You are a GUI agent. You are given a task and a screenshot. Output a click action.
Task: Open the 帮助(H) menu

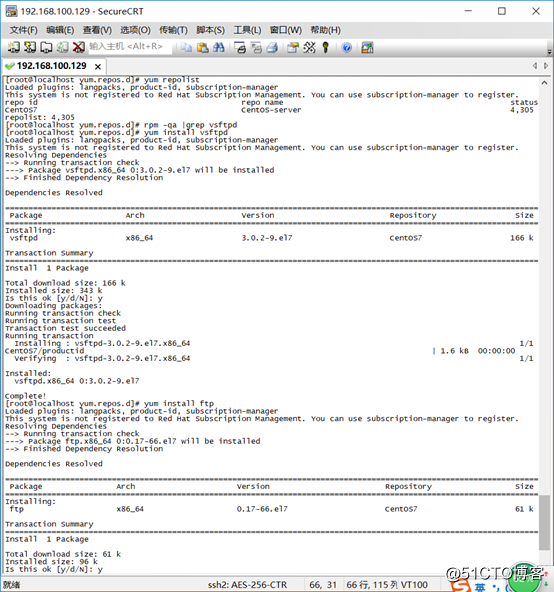click(x=326, y=30)
